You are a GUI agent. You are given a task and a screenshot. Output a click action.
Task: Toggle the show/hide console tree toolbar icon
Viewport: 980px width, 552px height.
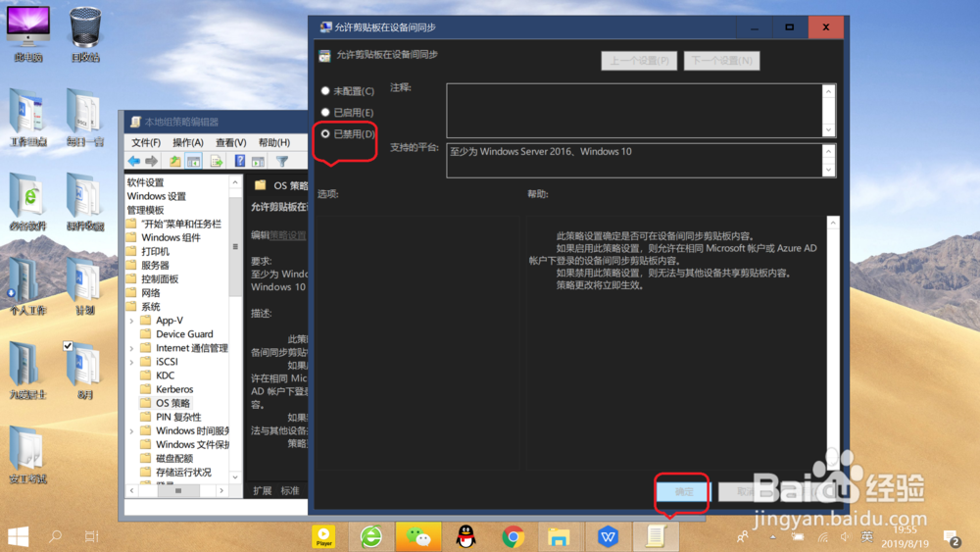coord(194,162)
